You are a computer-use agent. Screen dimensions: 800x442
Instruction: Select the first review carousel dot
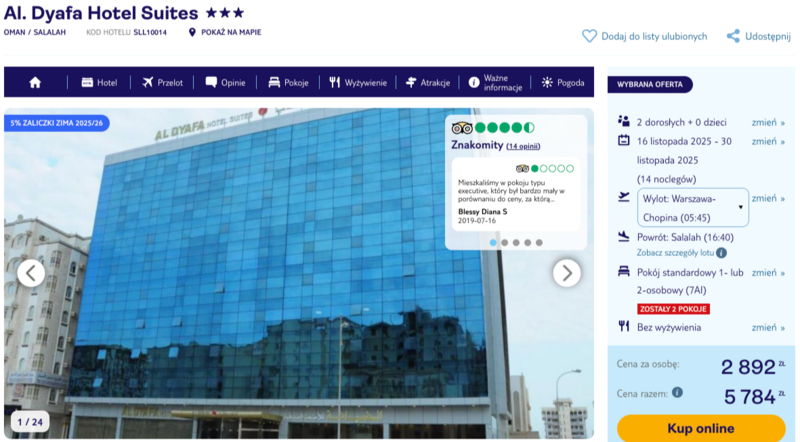[x=493, y=242]
